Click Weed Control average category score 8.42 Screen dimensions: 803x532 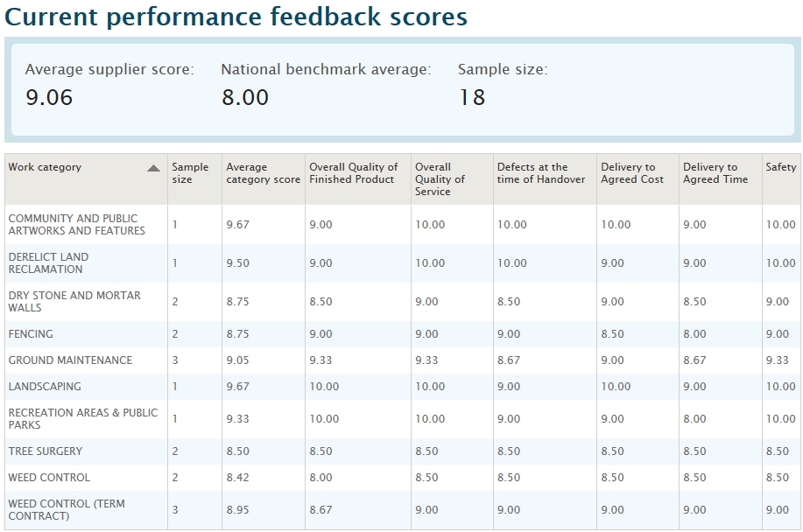point(237,477)
